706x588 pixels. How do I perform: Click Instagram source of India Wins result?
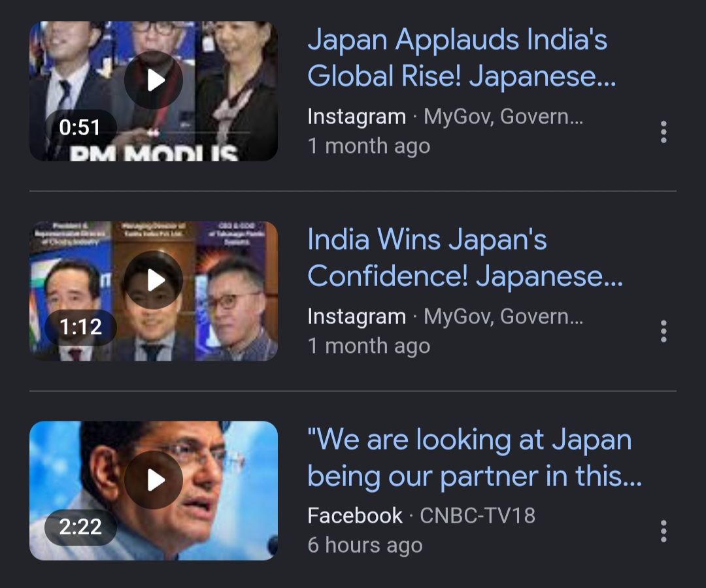tap(357, 317)
